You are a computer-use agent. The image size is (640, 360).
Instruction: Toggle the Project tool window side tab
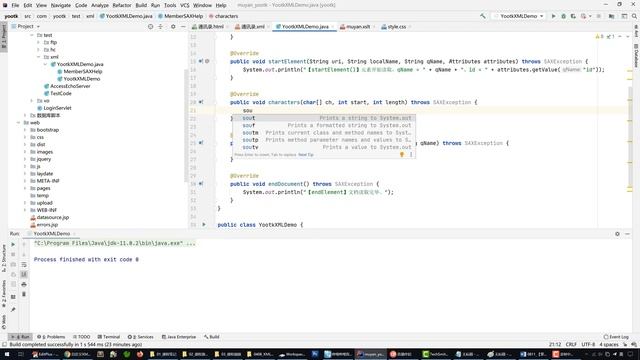[4, 37]
